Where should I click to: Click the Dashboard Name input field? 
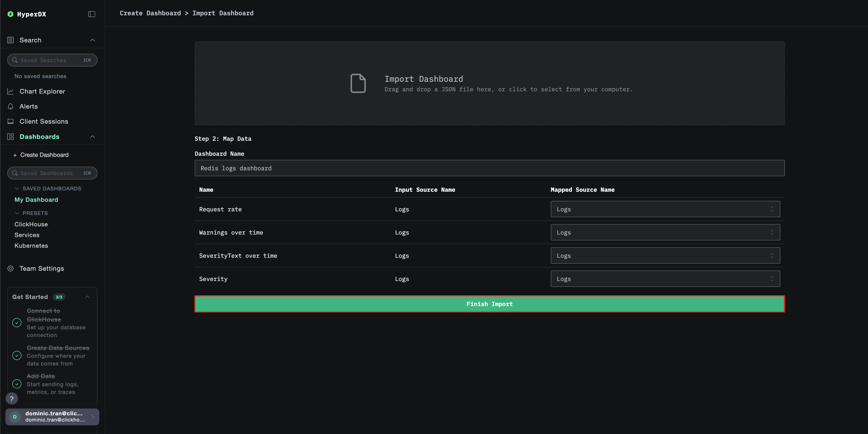click(x=489, y=168)
